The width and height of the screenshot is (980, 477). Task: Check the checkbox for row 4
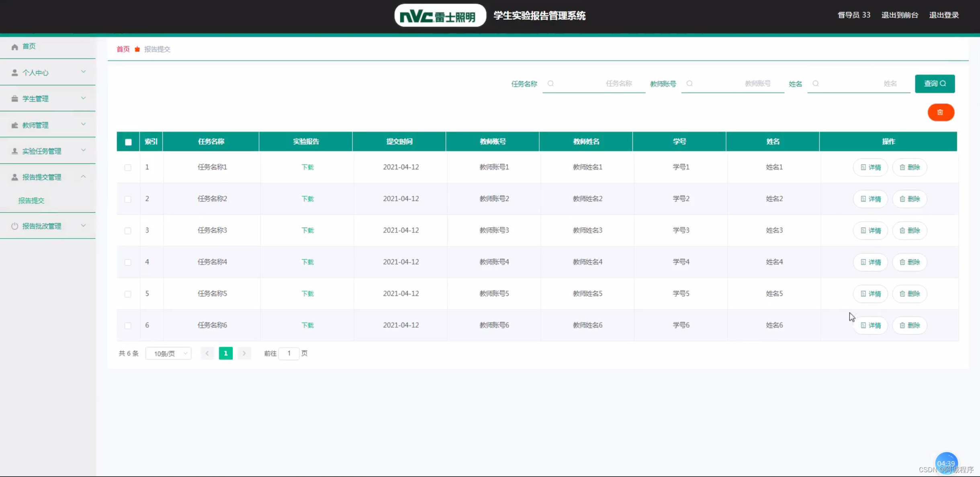coord(128,262)
